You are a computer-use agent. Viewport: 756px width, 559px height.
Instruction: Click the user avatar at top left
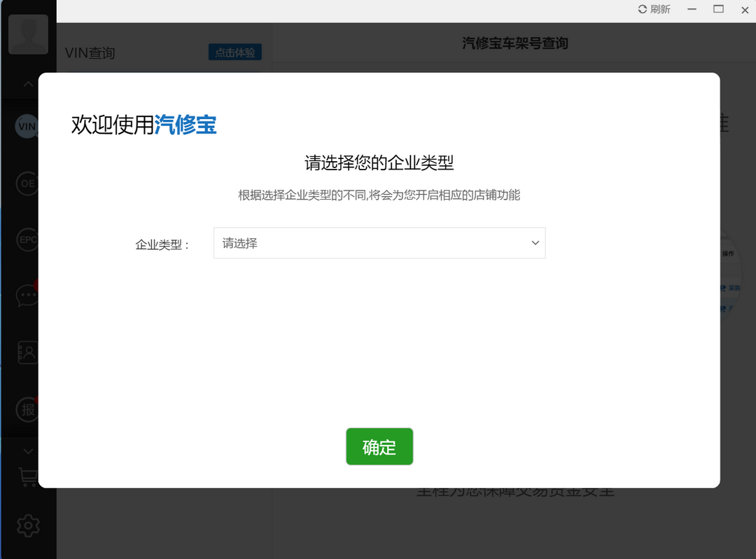tap(28, 34)
